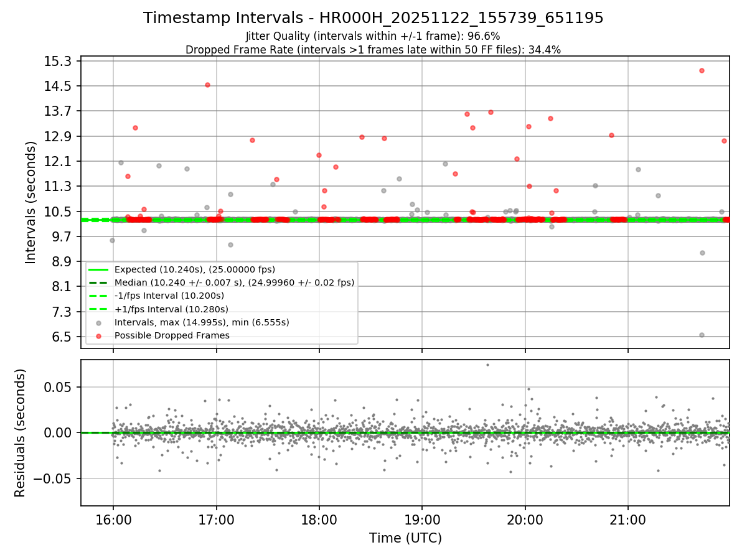Click the y-axis tick label '15.3'
This screenshot has width=747, height=560.
[59, 62]
